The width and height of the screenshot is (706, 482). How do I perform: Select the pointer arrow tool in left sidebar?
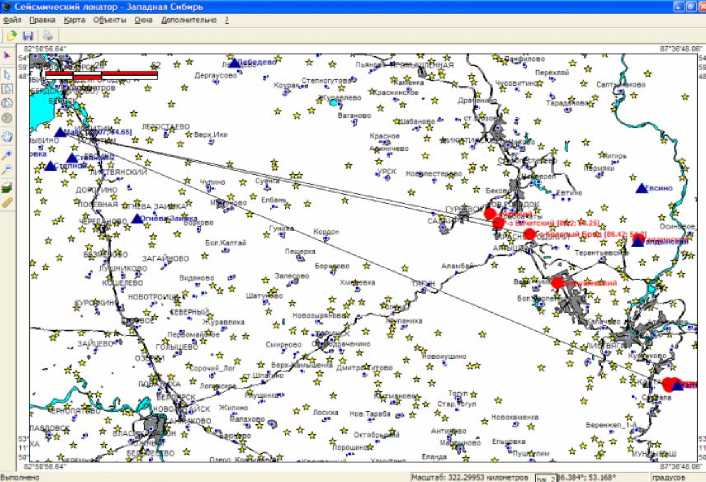click(x=7, y=55)
